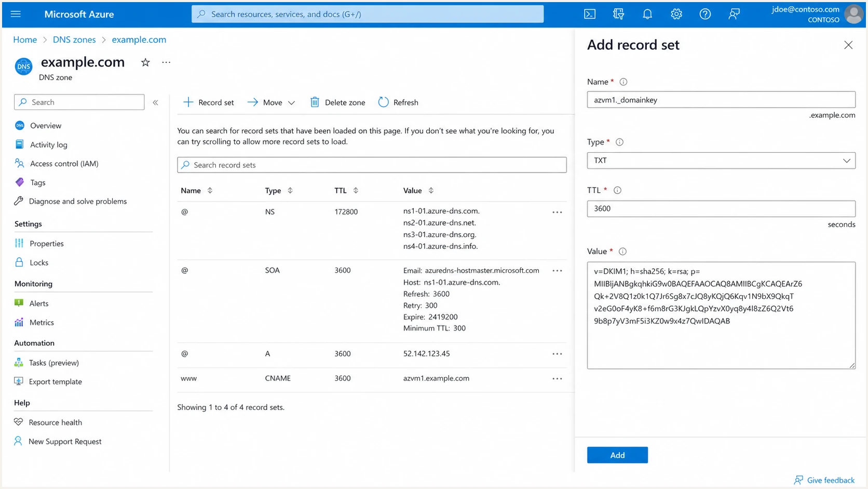
Task: Click the 172800 TTL value
Action: point(346,212)
